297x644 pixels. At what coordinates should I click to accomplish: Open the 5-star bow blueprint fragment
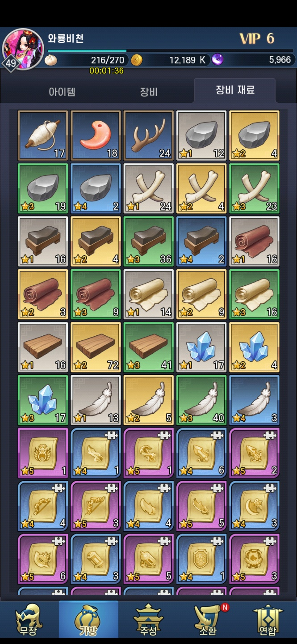(96, 506)
